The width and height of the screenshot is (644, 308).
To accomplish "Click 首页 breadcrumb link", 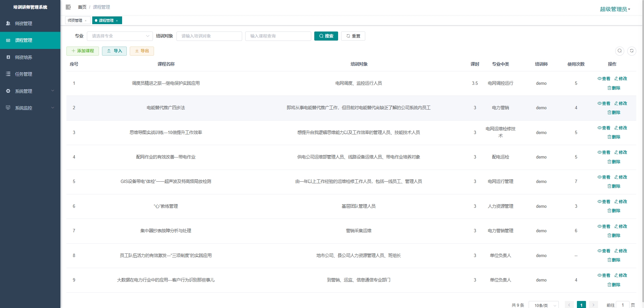I will point(82,7).
